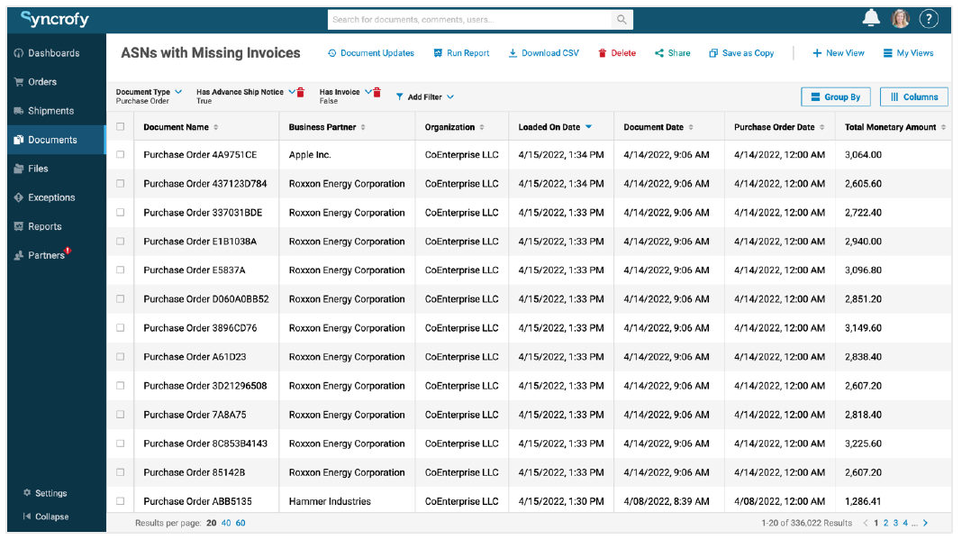Click the Group By button
Screen dimensions: 980x540
coord(836,97)
